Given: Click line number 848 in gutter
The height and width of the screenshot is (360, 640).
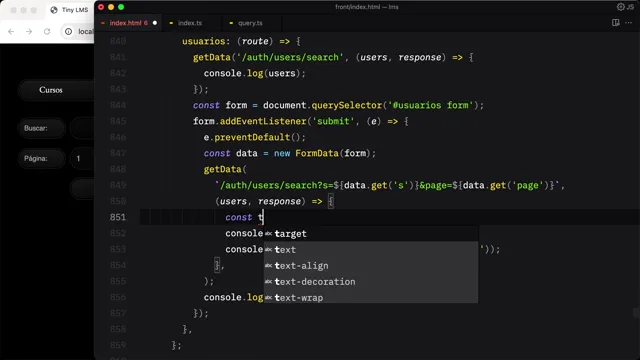Looking at the screenshot, I should [x=118, y=169].
